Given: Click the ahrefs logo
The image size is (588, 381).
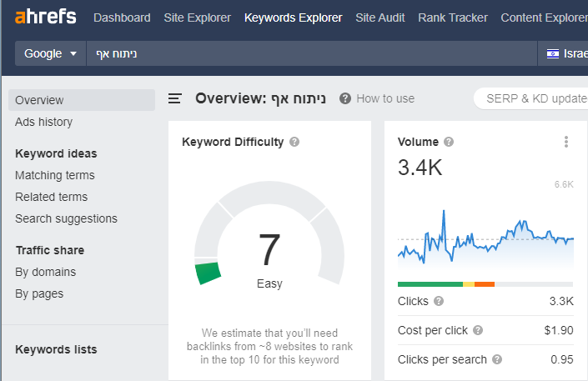Looking at the screenshot, I should point(45,17).
